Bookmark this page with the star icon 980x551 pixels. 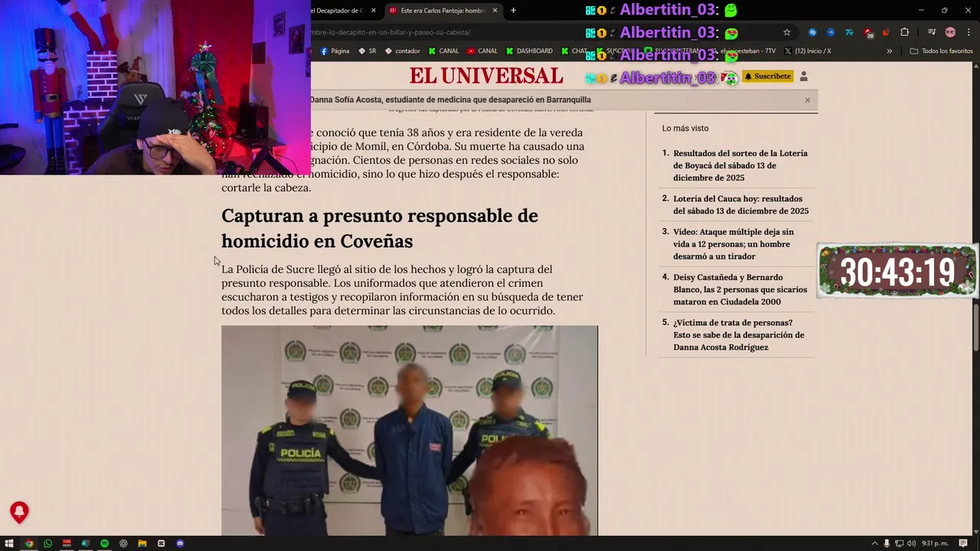786,32
